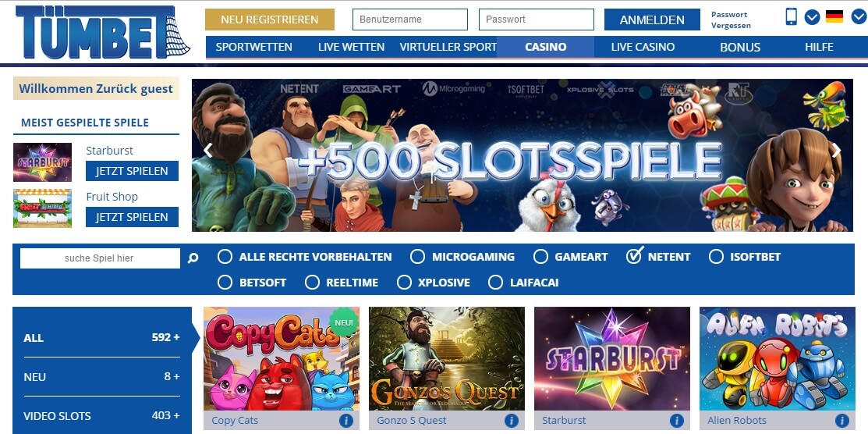Open info icon for Starburst game

coord(676,420)
